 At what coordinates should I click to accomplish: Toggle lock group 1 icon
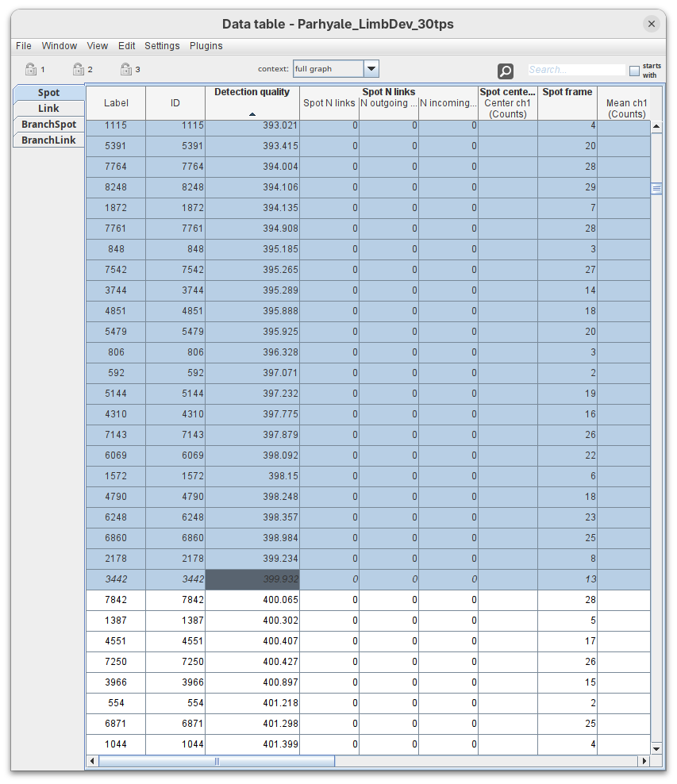coord(31,69)
